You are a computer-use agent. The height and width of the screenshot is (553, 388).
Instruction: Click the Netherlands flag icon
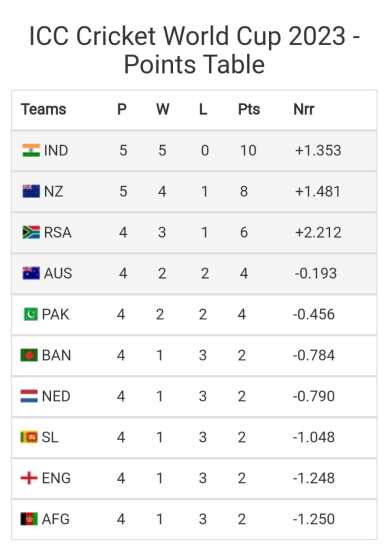[x=29, y=396]
